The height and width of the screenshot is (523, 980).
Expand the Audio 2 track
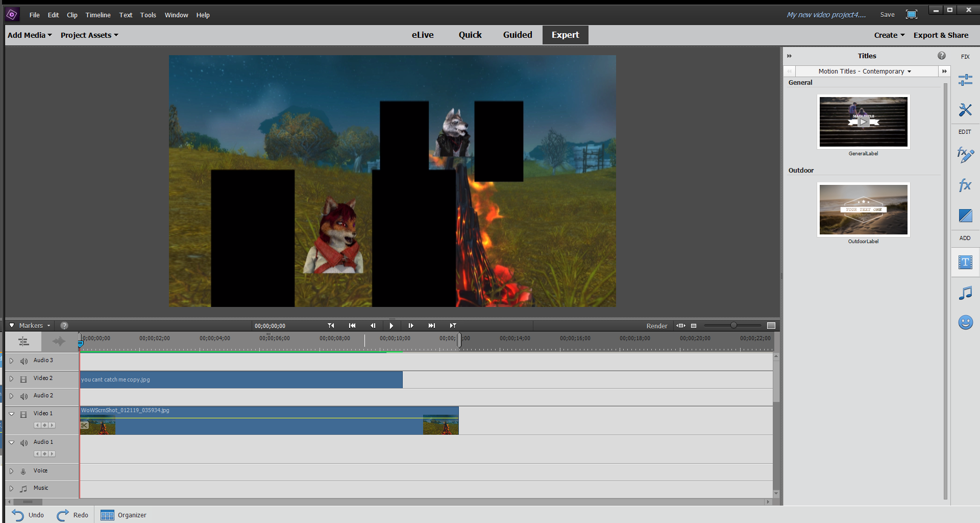(11, 396)
